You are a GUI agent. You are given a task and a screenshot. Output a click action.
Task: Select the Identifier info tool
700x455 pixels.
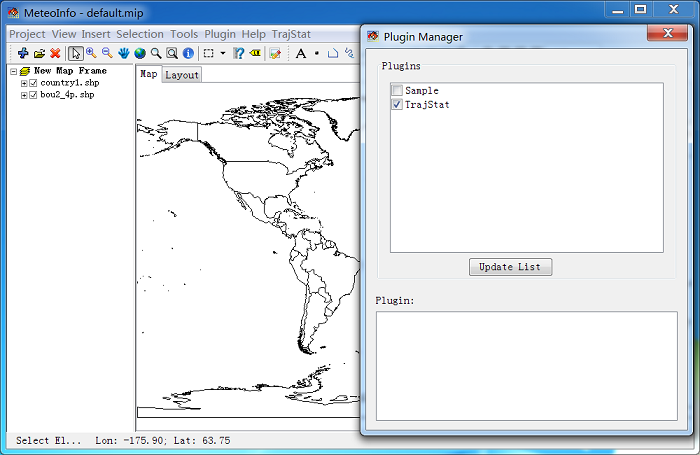(188, 53)
